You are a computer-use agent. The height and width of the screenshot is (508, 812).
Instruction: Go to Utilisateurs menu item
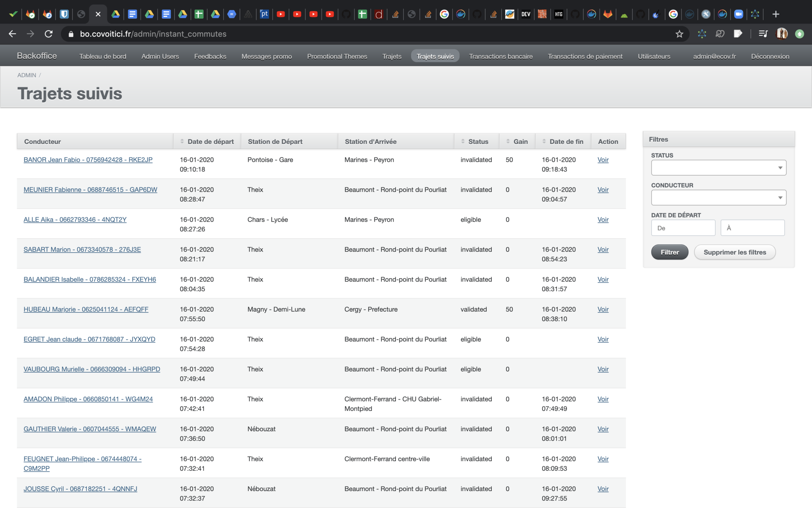(x=654, y=56)
